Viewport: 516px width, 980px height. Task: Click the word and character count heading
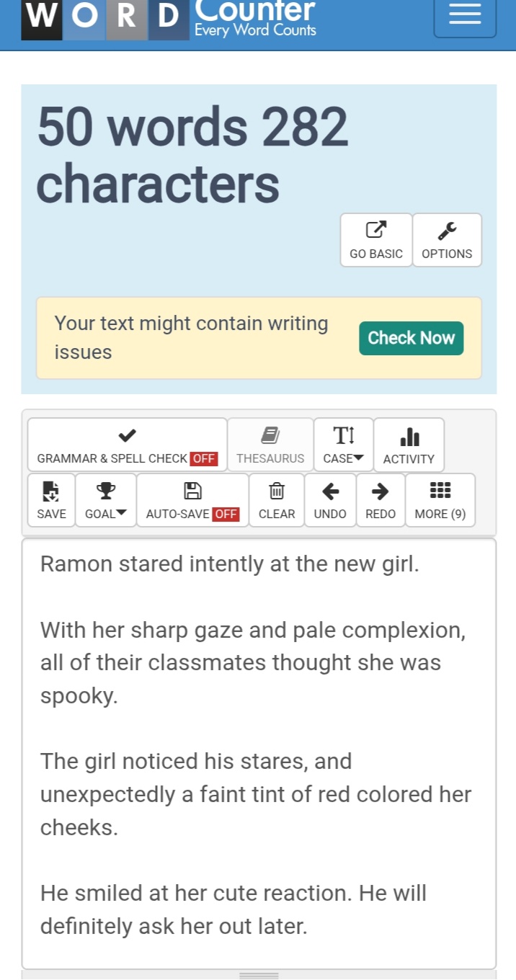coord(192,155)
